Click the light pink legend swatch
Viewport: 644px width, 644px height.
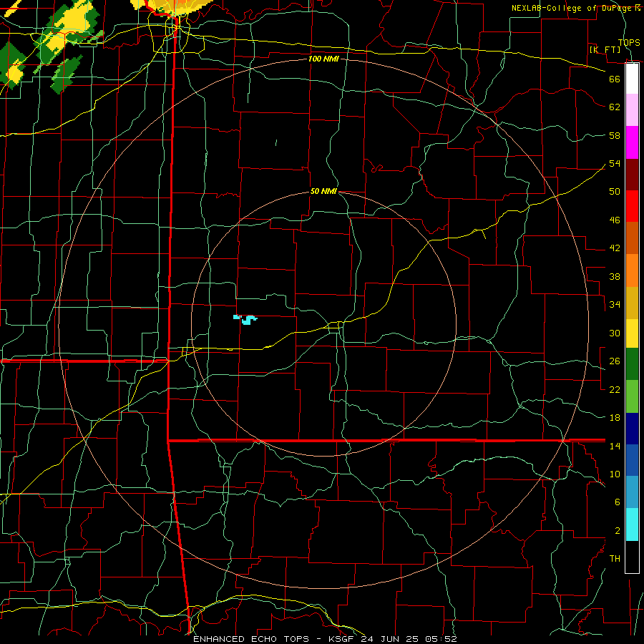coord(632,110)
